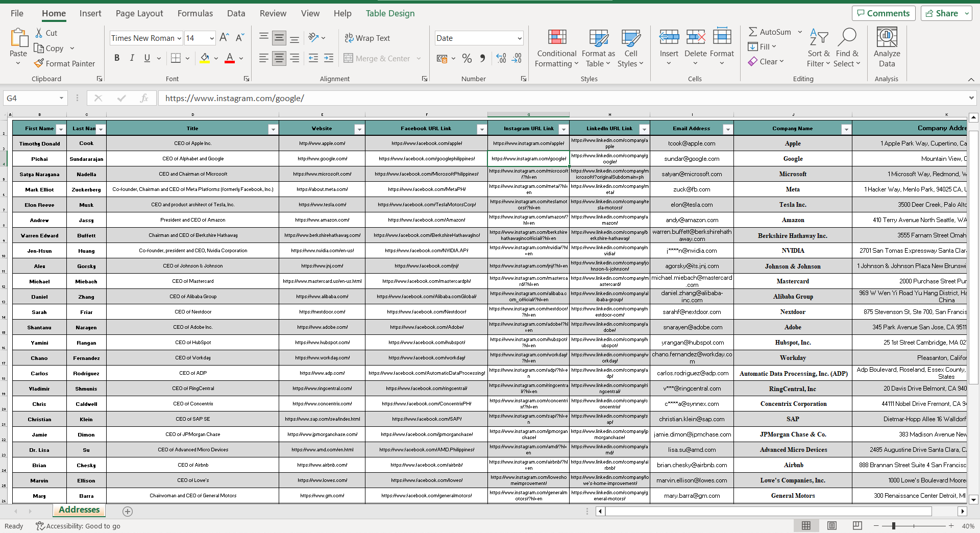Click the Delete cells icon
The width and height of the screenshot is (980, 533).
tap(695, 37)
